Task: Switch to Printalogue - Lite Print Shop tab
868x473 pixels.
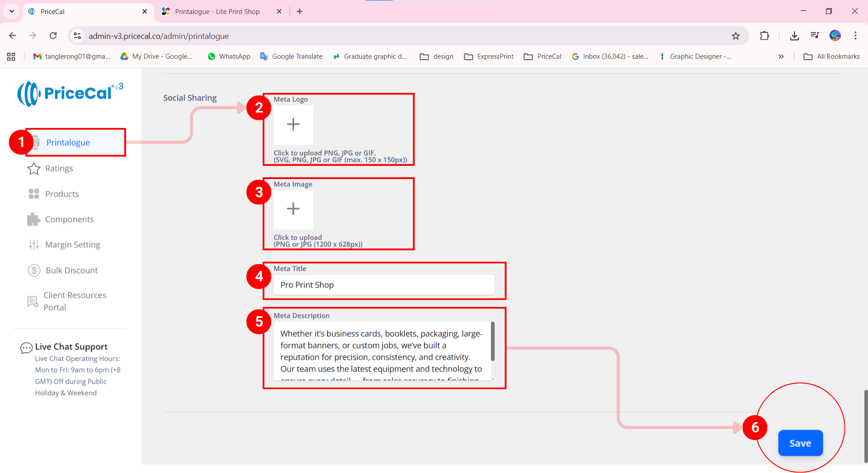Action: pos(217,11)
